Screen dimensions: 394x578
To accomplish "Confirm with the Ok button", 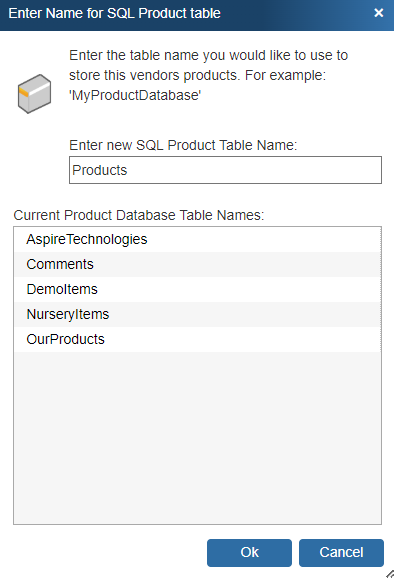I will pos(249,553).
